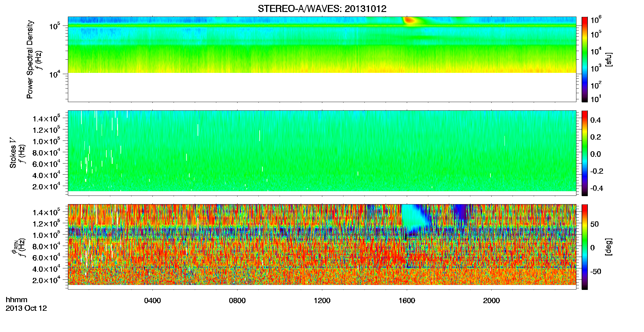The image size is (644, 332).
Task: Click the 0.4 label on Stokes color bar
Action: click(x=595, y=120)
